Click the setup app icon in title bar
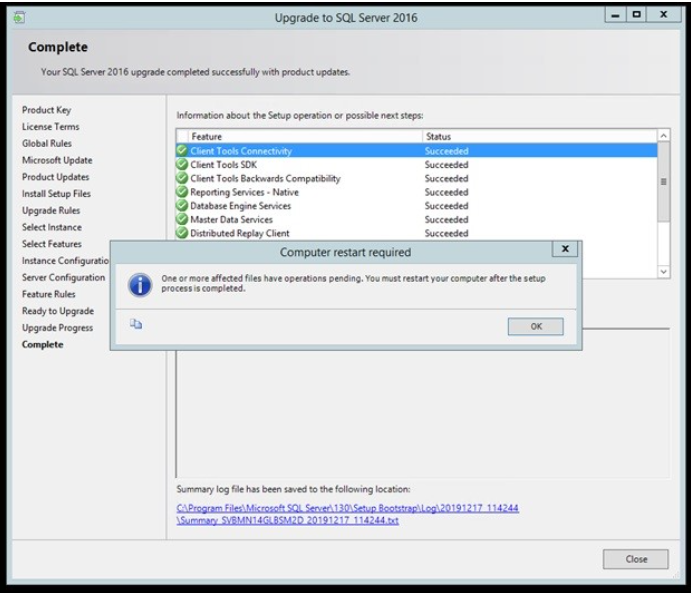 (x=19, y=17)
